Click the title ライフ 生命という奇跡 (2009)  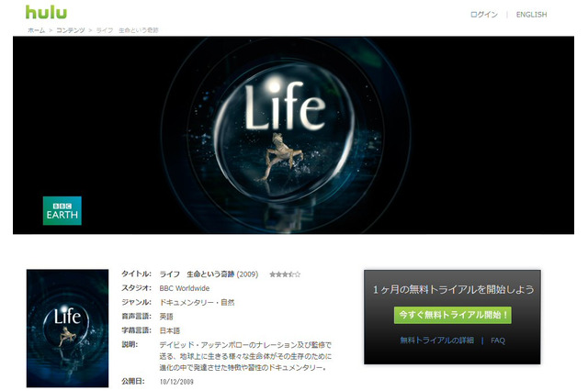(209, 274)
